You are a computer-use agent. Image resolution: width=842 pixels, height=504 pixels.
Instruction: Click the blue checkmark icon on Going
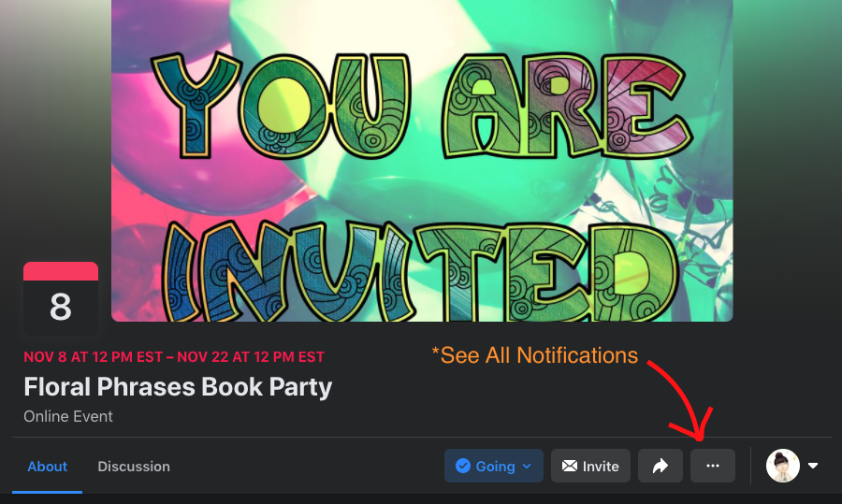pyautogui.click(x=463, y=466)
